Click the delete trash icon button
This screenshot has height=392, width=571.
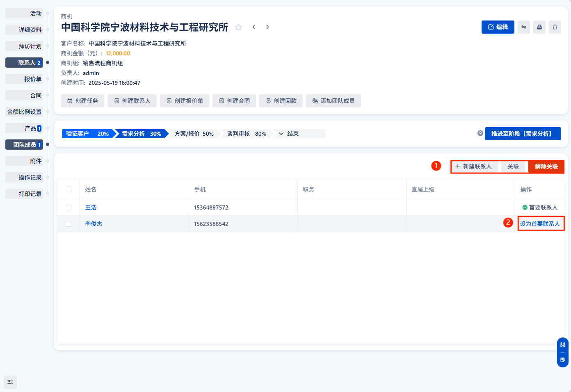[555, 27]
